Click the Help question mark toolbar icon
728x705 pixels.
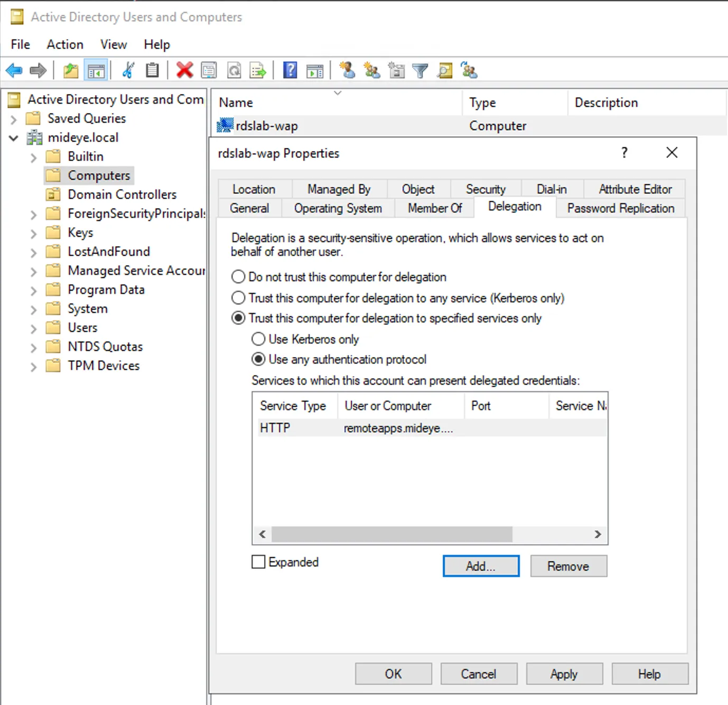[x=290, y=70]
